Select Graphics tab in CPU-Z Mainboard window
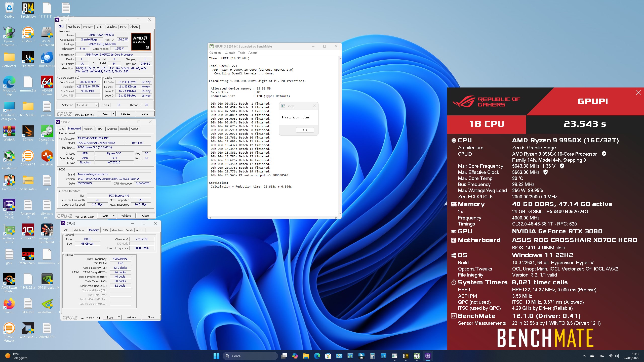Screen dimensions: 644x362 [x=112, y=129]
